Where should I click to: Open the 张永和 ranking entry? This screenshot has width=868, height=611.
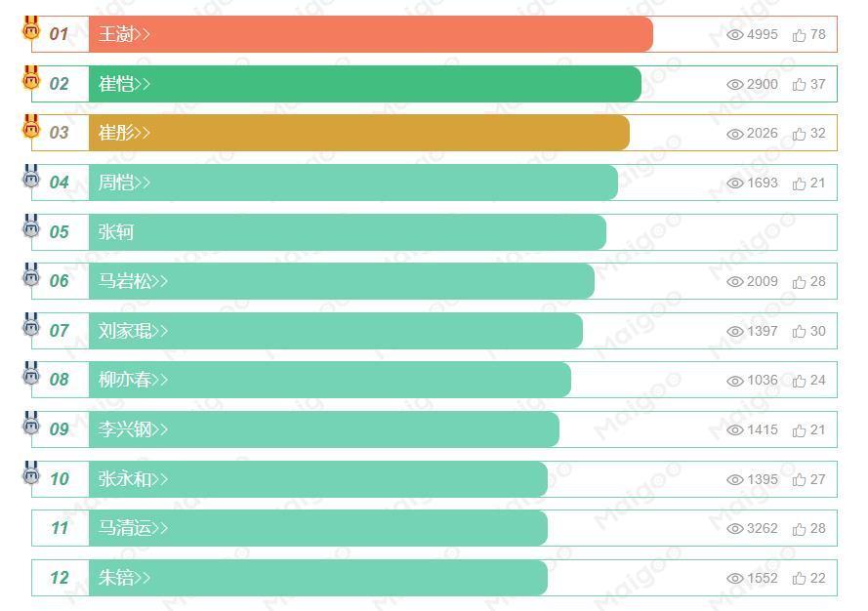tap(133, 479)
